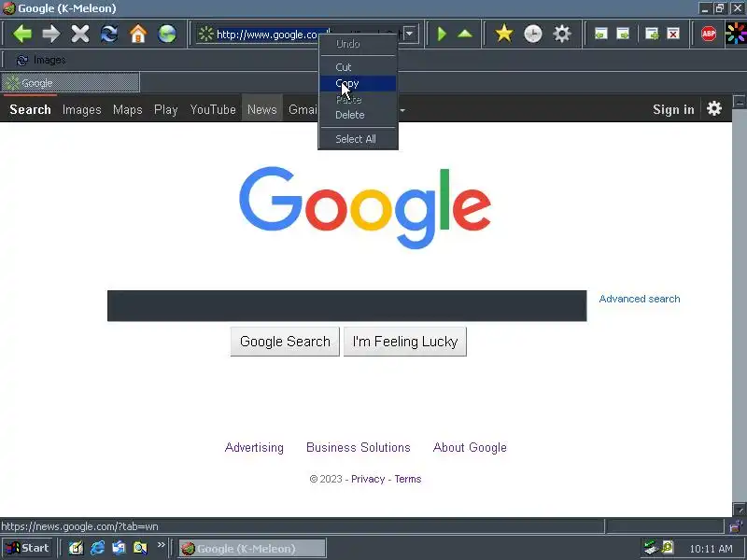Launch Outlook Express from quick launch
The height and width of the screenshot is (560, 747).
[x=119, y=548]
